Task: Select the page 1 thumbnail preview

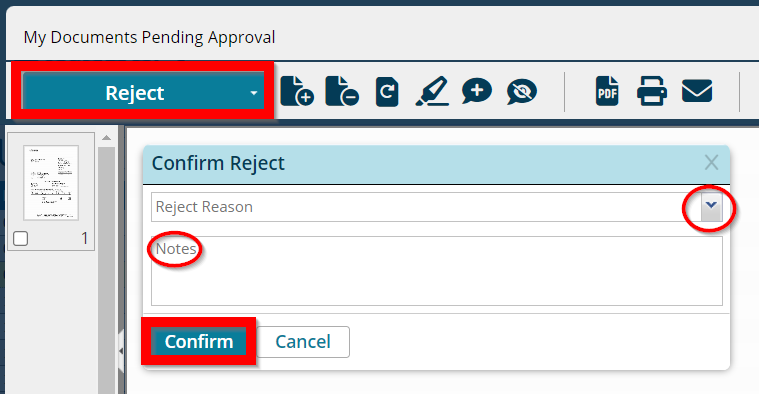Action: 51,183
